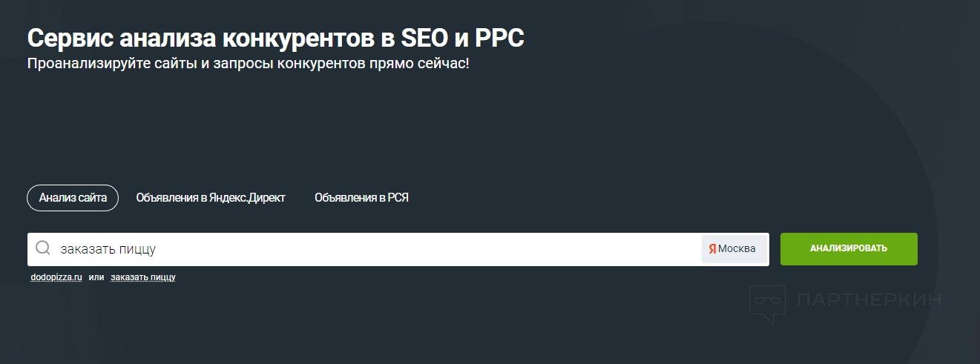The height and width of the screenshot is (364, 980).
Task: Click the word "или" between the example links
Action: [x=96, y=277]
